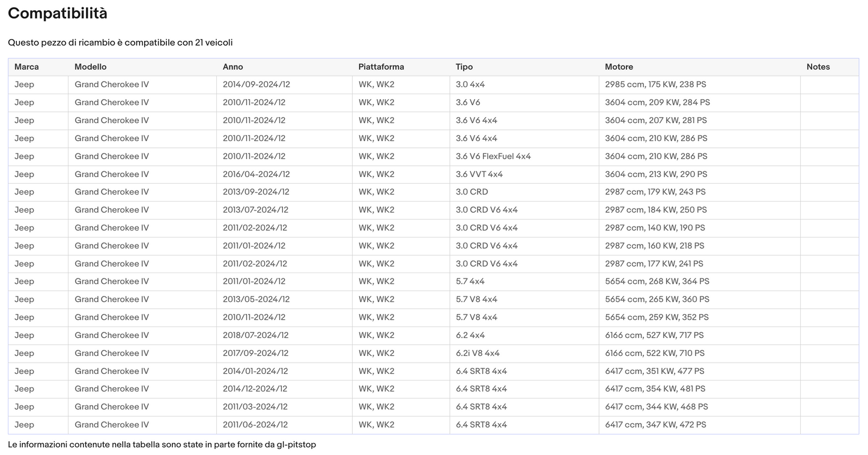868x455 pixels.
Task: Select the '6166 ccm, 527 KW, 717 PS' cell
Action: tap(654, 336)
